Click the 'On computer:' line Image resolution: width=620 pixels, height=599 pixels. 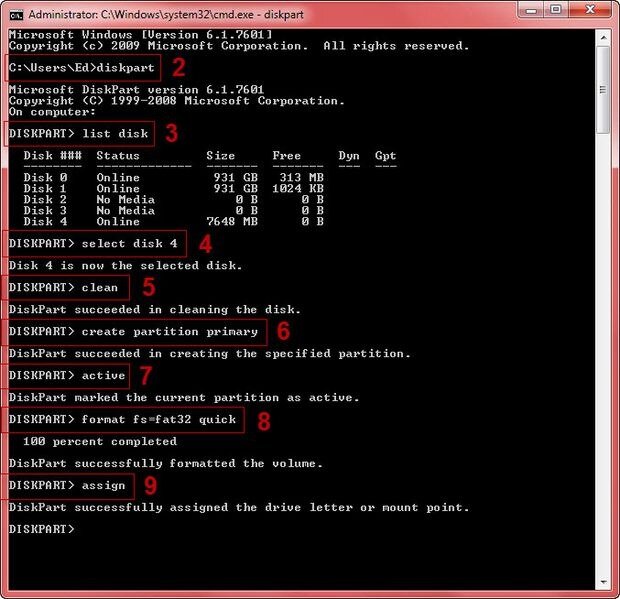52,111
